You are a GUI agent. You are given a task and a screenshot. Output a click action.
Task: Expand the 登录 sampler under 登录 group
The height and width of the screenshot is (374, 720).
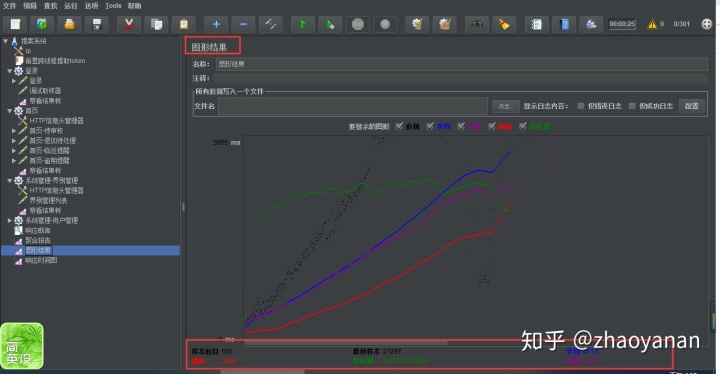pos(14,81)
